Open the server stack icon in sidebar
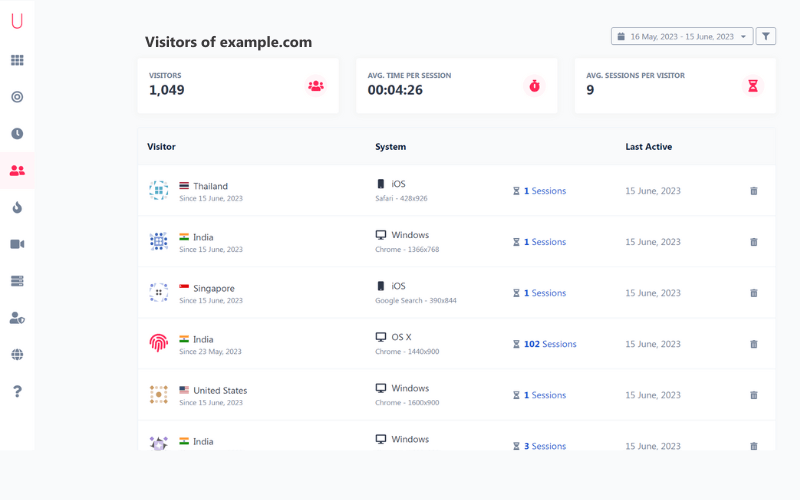The image size is (800, 500). click(17, 281)
